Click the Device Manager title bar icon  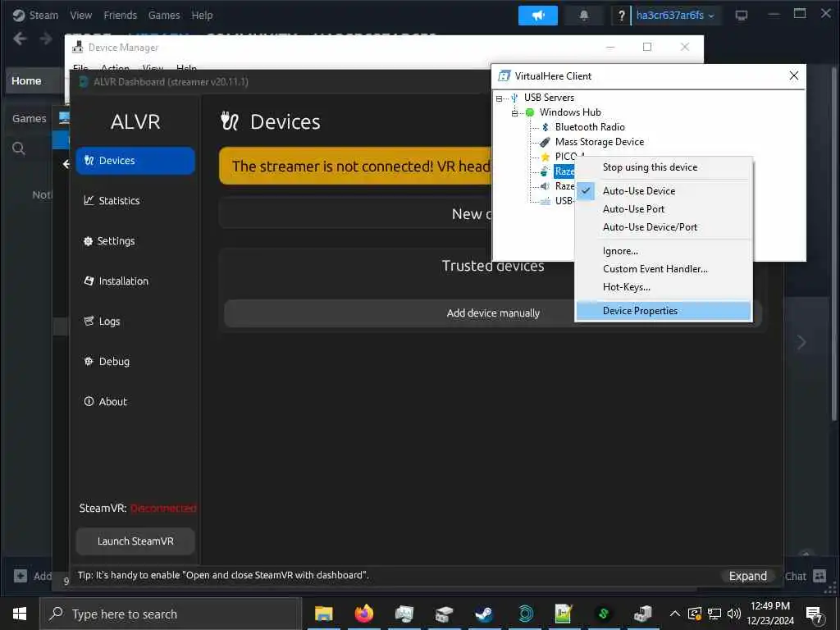point(78,47)
